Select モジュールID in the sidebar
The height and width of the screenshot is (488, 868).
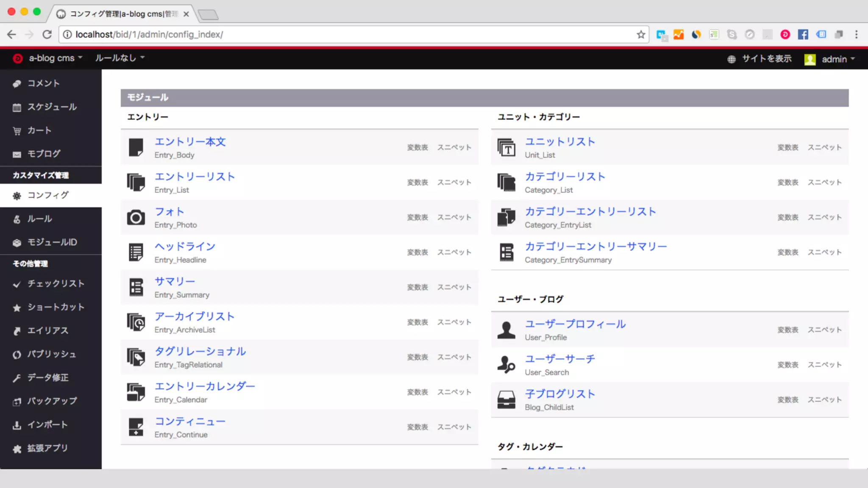[x=52, y=242]
